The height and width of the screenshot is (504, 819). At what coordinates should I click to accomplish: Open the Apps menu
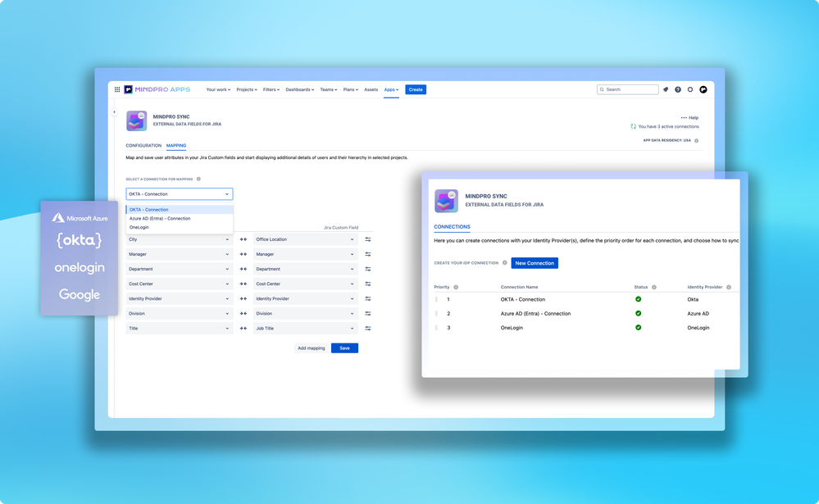(x=391, y=89)
